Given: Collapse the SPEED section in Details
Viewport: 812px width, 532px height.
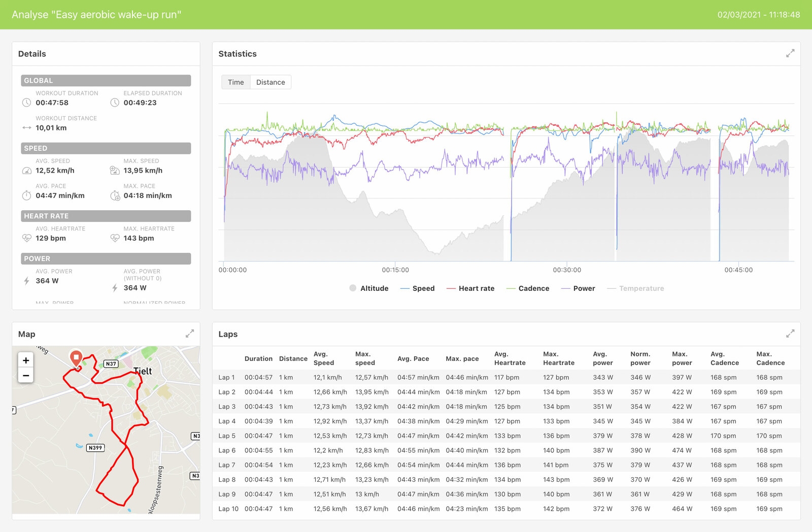Looking at the screenshot, I should [105, 148].
